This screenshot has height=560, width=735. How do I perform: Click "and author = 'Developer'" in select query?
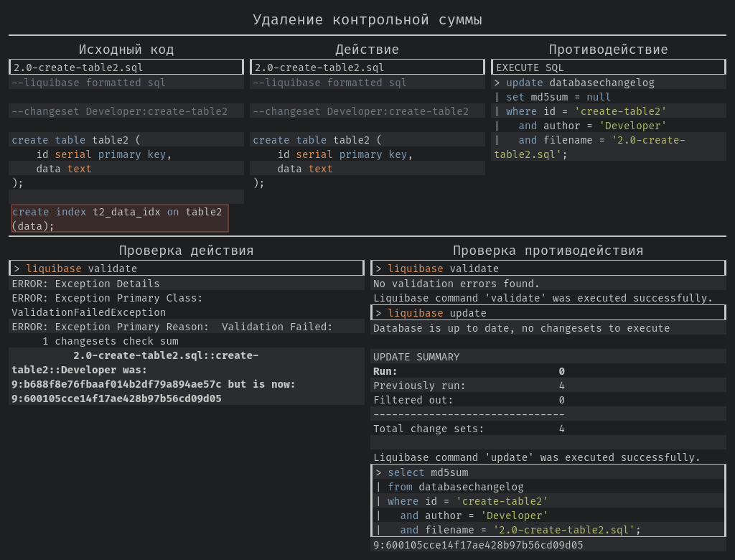pyautogui.click(x=548, y=515)
